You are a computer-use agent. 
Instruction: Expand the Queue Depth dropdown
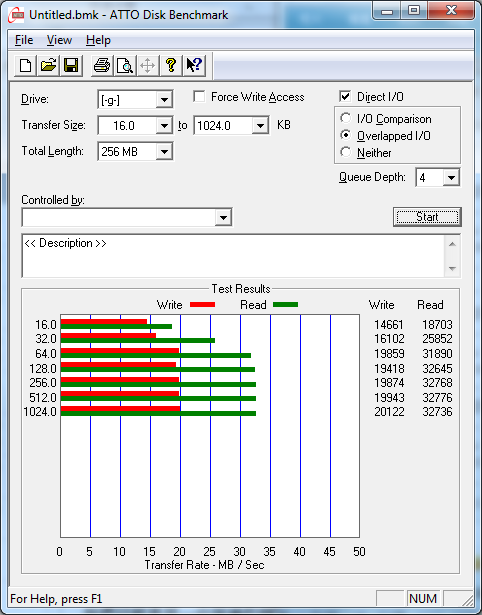pyautogui.click(x=451, y=178)
